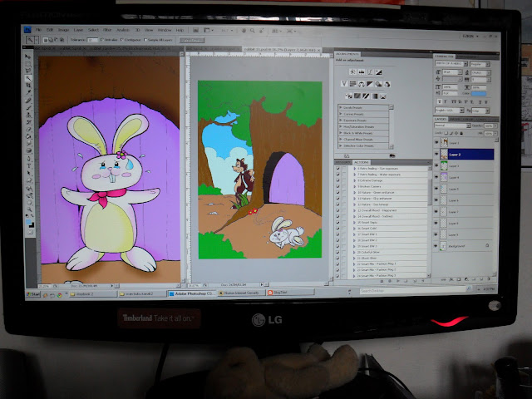
Task: Select the Eyedropper tool
Action: [28, 92]
